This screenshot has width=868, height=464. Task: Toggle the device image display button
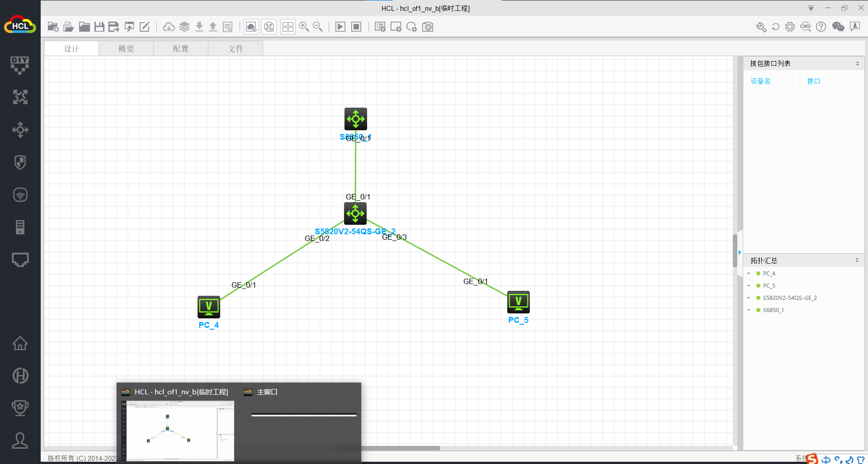pyautogui.click(x=251, y=27)
